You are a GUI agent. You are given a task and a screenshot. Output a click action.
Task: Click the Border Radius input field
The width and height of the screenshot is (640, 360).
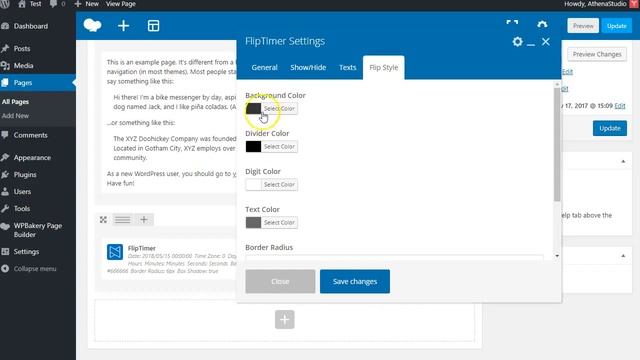point(394,258)
